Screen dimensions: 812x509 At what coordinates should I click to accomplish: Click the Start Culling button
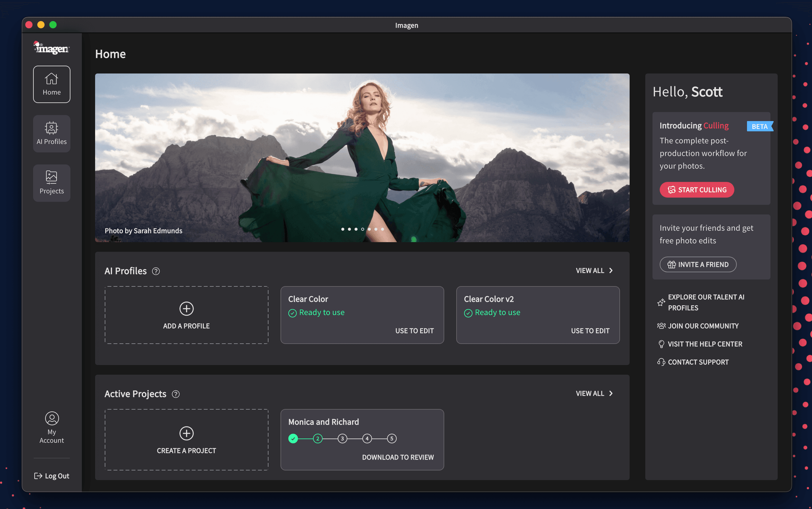click(697, 190)
